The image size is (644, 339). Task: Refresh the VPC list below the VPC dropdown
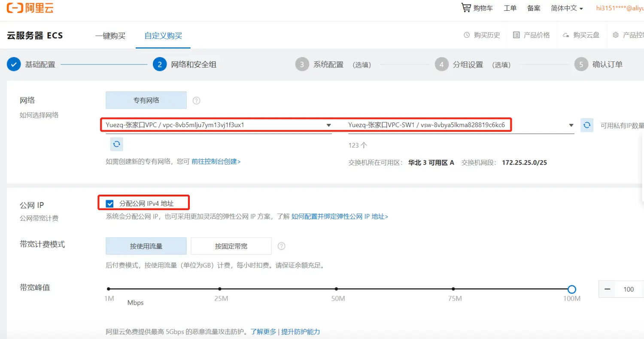[x=116, y=144]
